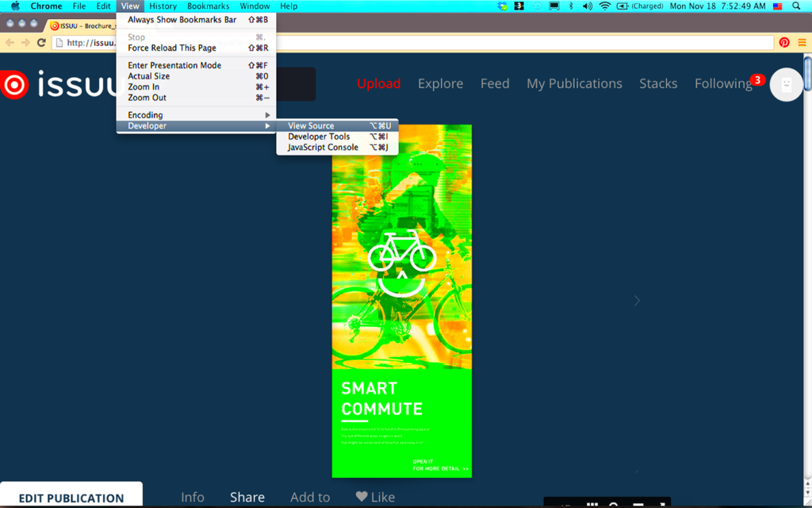The width and height of the screenshot is (812, 508).
Task: Click the Bluetooth menu bar icon
Action: [570, 6]
